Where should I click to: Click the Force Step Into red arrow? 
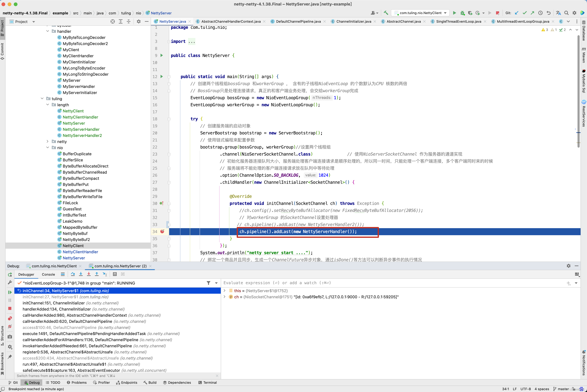click(89, 274)
